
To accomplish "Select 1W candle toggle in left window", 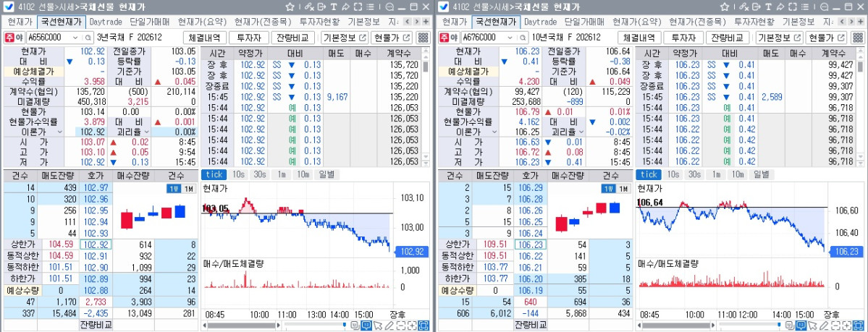I will (173, 189).
